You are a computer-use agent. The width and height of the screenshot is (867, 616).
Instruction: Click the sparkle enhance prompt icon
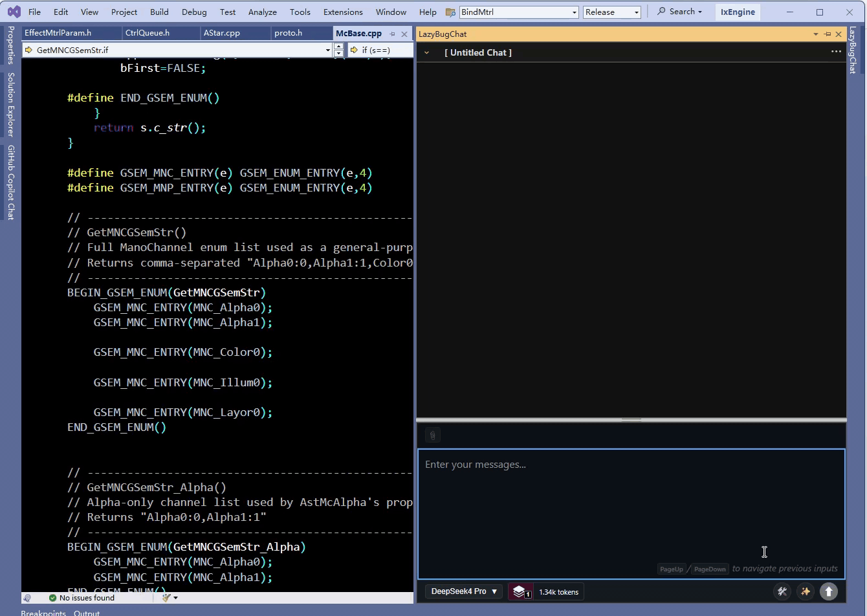click(806, 591)
